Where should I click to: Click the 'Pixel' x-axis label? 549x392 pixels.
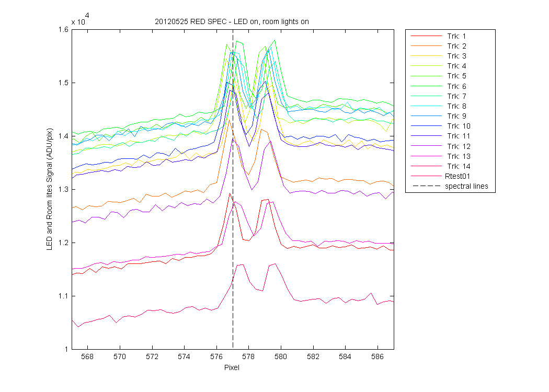(x=232, y=367)
